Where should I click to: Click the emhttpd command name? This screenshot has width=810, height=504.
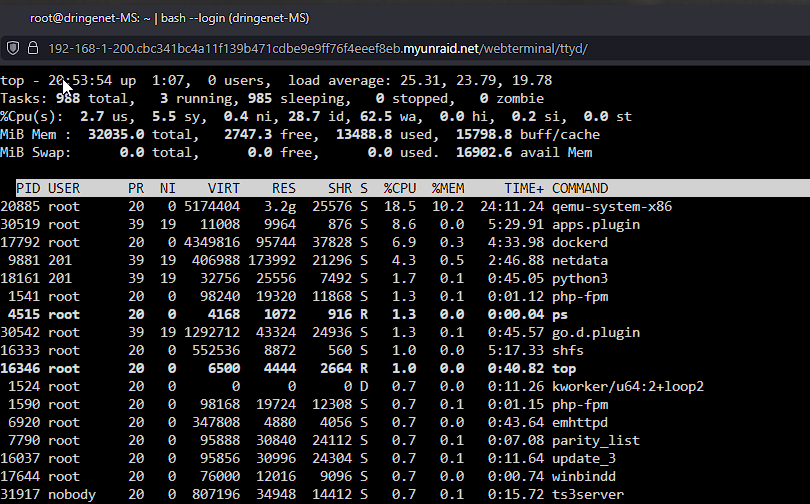[580, 422]
